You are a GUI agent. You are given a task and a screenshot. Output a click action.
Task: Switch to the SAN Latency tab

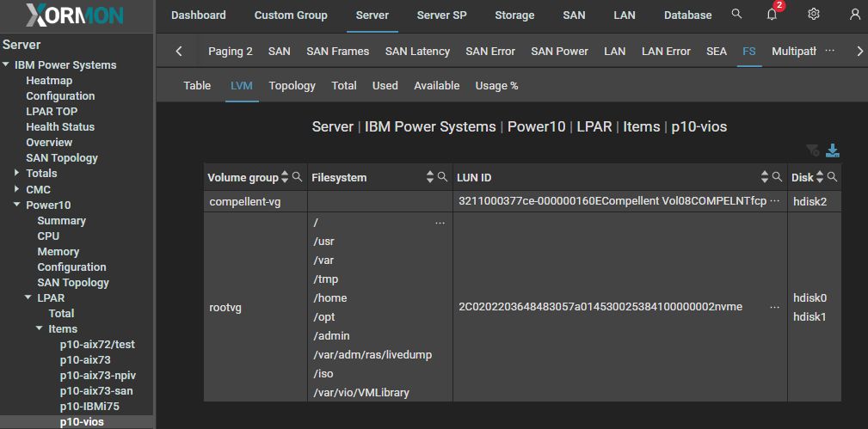417,52
